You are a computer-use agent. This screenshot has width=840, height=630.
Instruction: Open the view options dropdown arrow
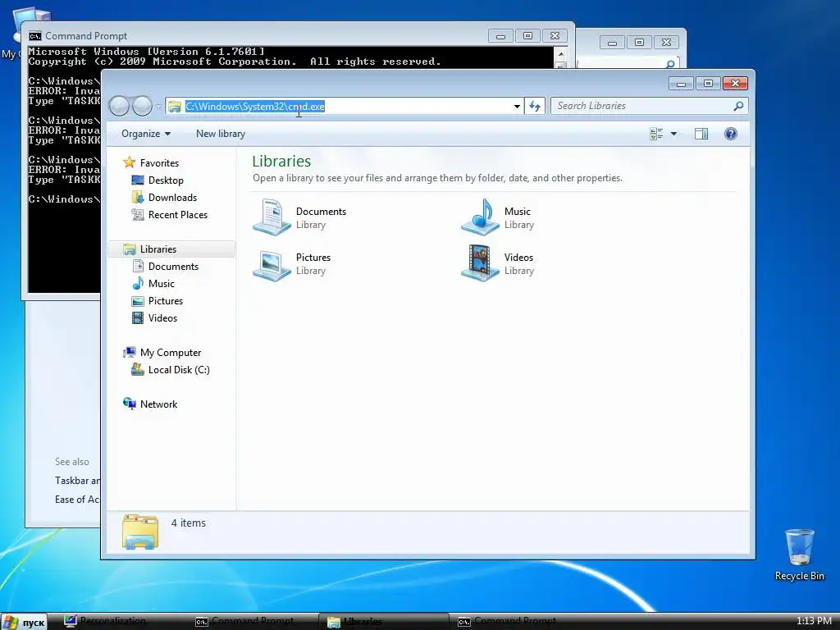tap(674, 134)
